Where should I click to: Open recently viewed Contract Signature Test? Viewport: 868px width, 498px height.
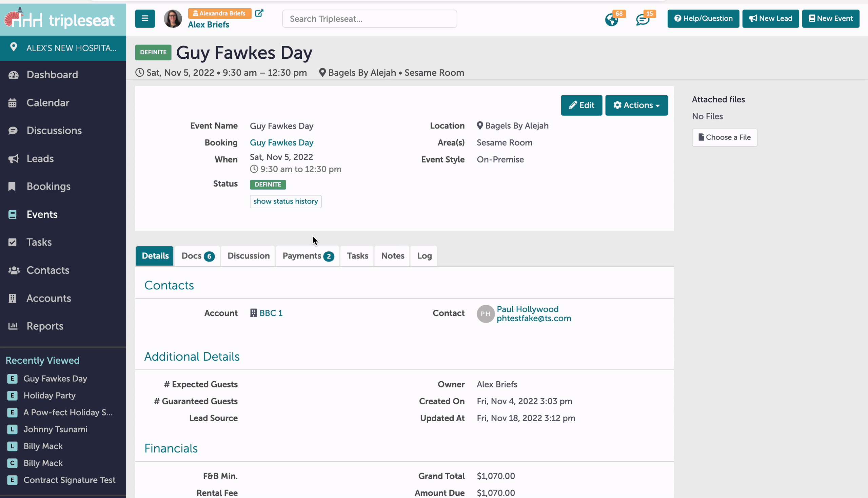click(x=69, y=480)
